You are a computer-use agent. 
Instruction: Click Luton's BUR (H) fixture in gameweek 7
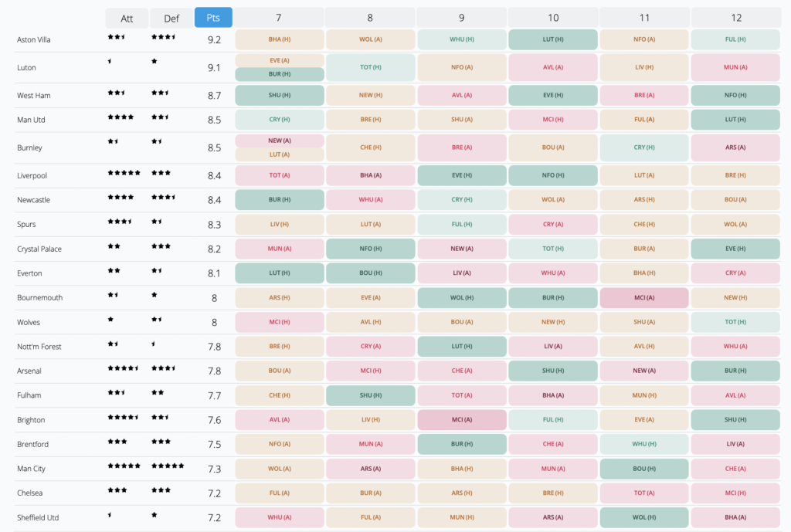280,74
